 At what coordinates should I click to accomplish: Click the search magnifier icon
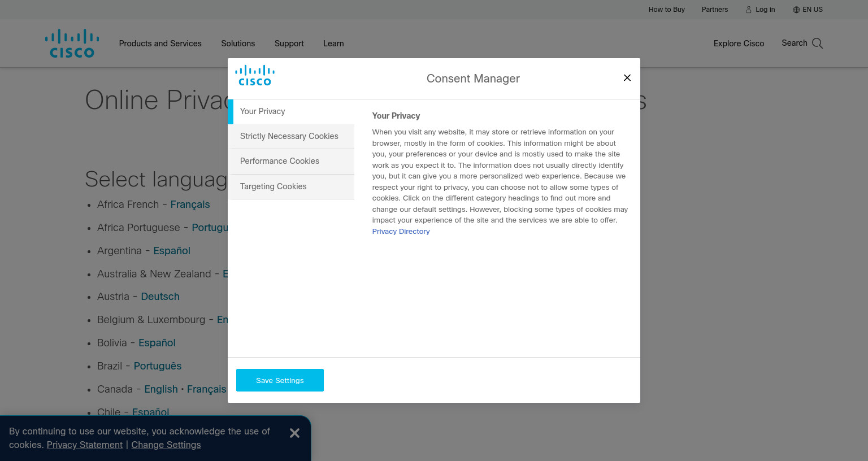tap(817, 44)
